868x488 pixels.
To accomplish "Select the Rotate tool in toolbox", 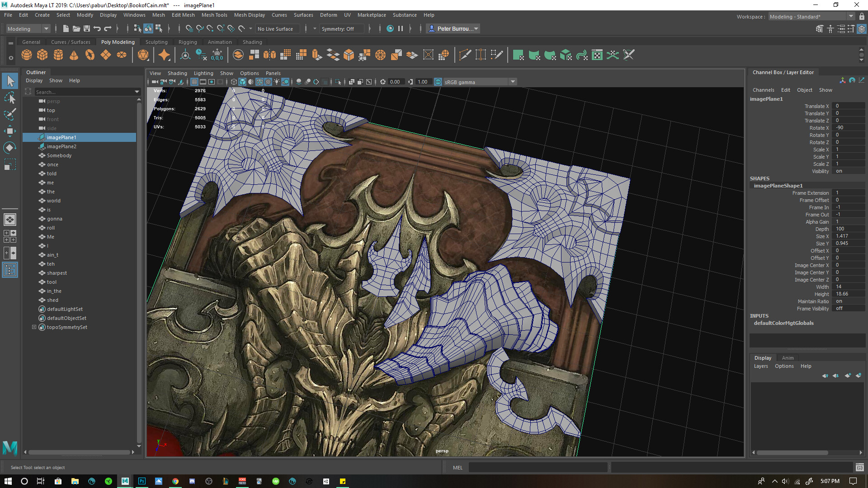I will pos(10,148).
